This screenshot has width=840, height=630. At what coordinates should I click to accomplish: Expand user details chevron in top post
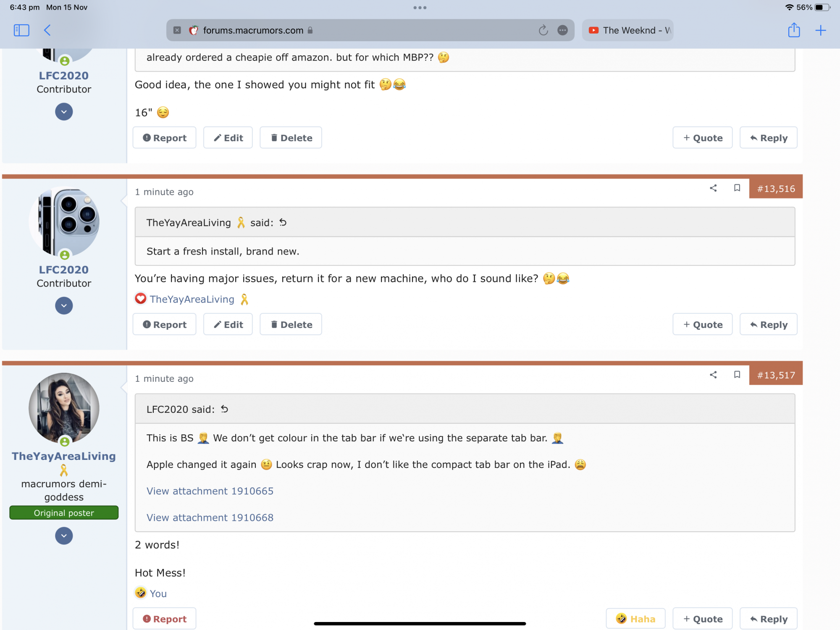click(64, 112)
